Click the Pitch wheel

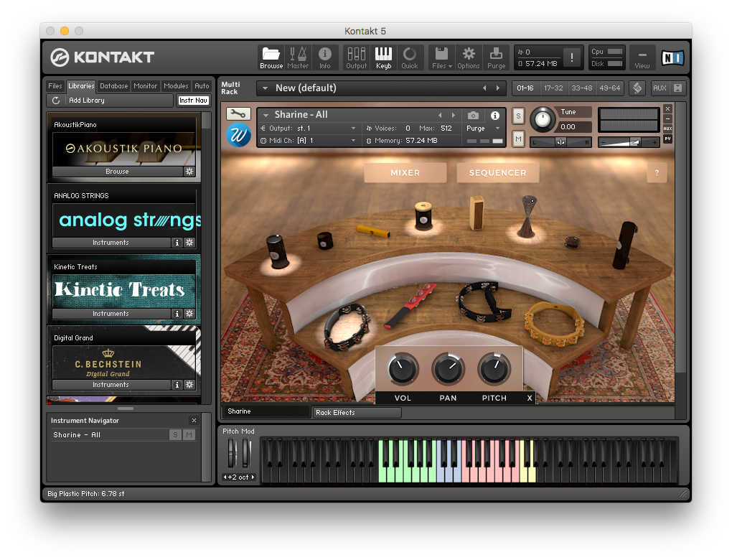pyautogui.click(x=232, y=453)
